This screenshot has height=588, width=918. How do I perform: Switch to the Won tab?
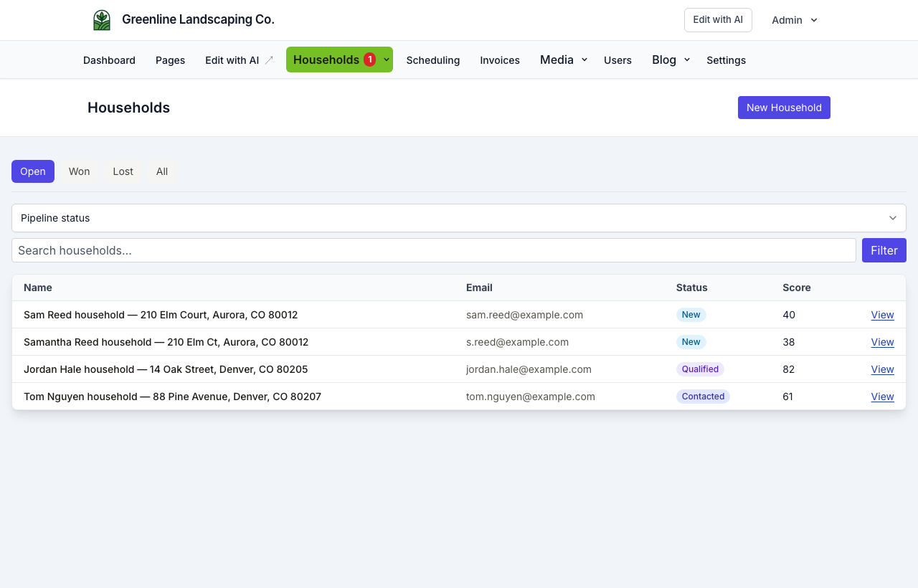(79, 171)
